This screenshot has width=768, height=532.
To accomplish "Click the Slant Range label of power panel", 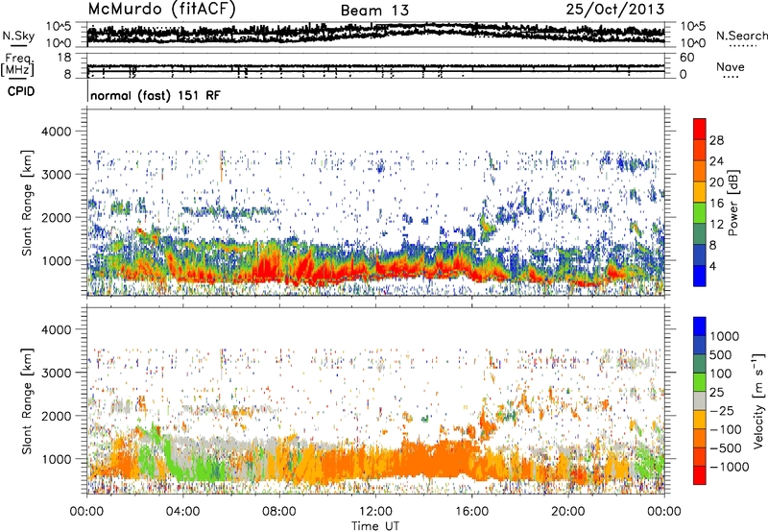I will (x=27, y=203).
